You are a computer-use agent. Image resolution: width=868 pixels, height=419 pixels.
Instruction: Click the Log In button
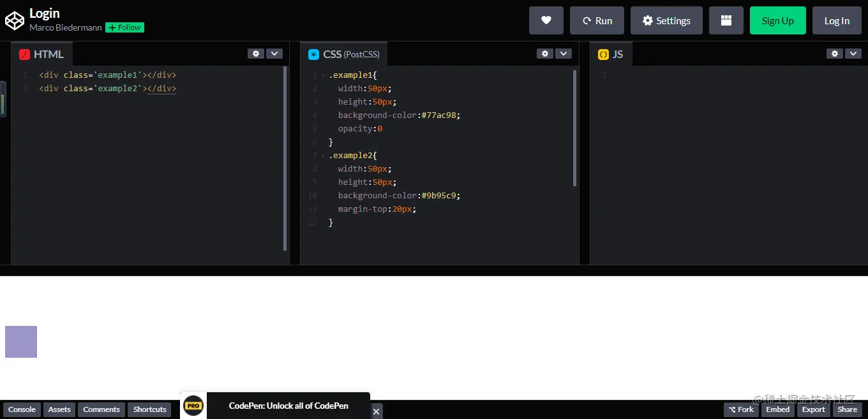pyautogui.click(x=837, y=20)
